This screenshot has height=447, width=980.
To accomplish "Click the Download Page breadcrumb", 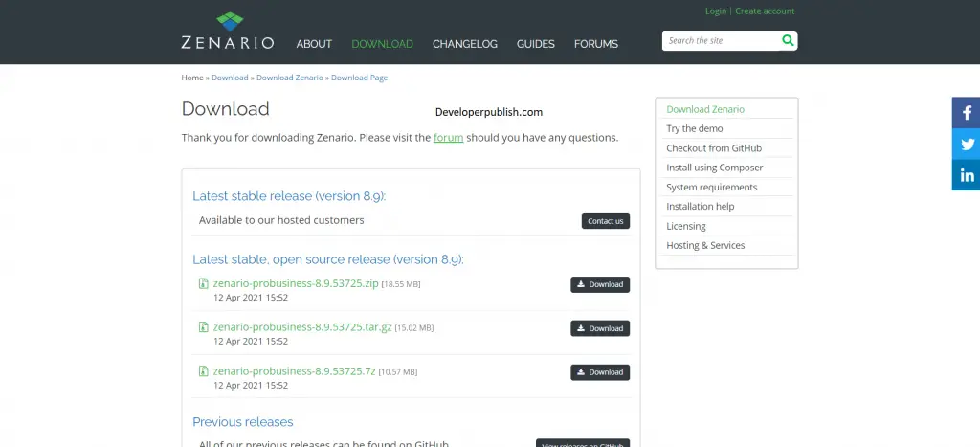I will [x=360, y=78].
